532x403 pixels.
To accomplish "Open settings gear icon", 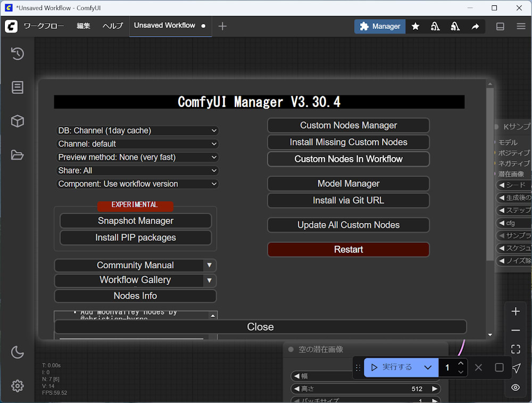I will (x=18, y=385).
